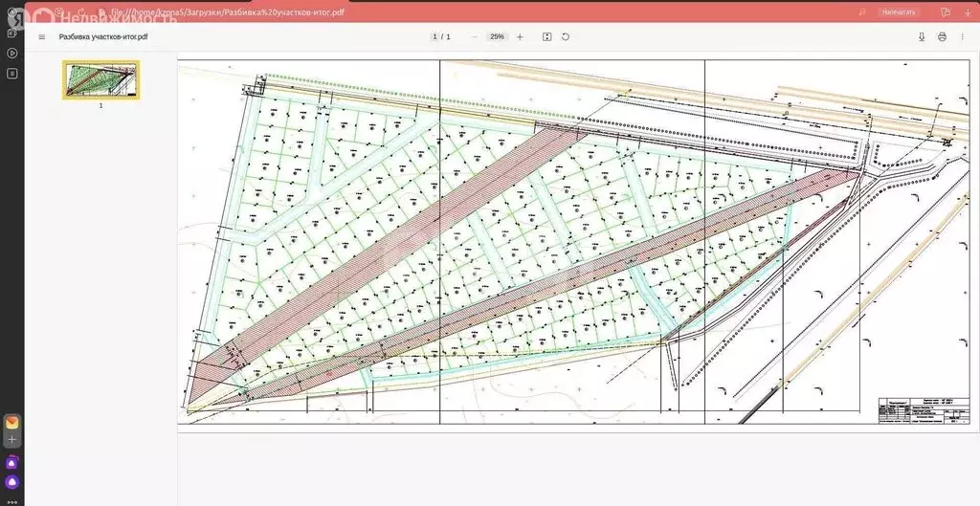Click the Напечатать button
The image size is (980, 506).
[x=899, y=12]
